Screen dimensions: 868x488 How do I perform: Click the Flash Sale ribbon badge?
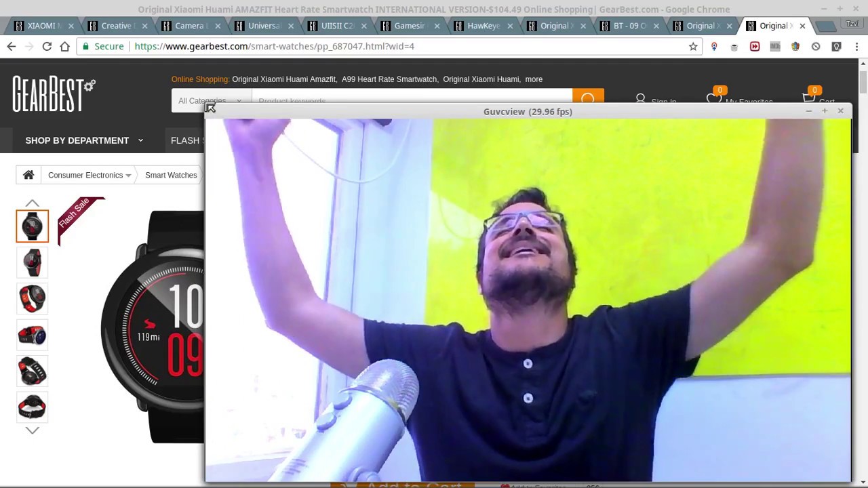pos(79,217)
